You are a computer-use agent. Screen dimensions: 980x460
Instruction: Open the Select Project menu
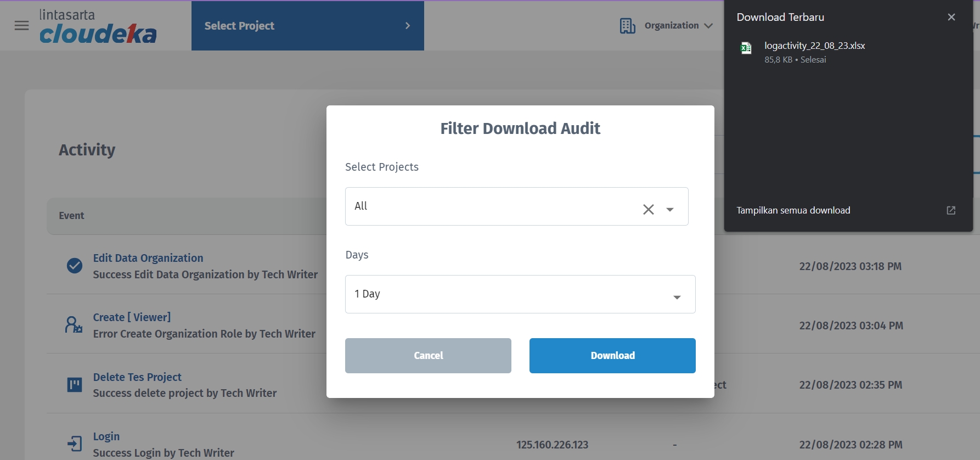[x=307, y=26]
